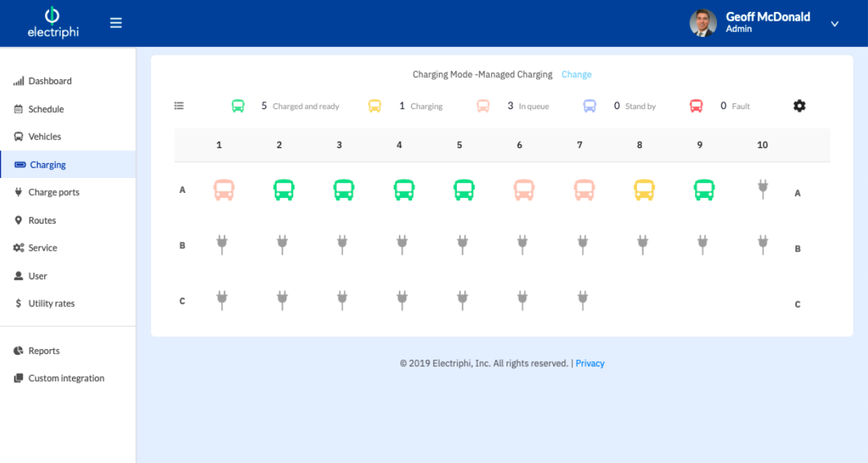Select charged bus at slot A5
The height and width of the screenshot is (463, 868).
[464, 189]
